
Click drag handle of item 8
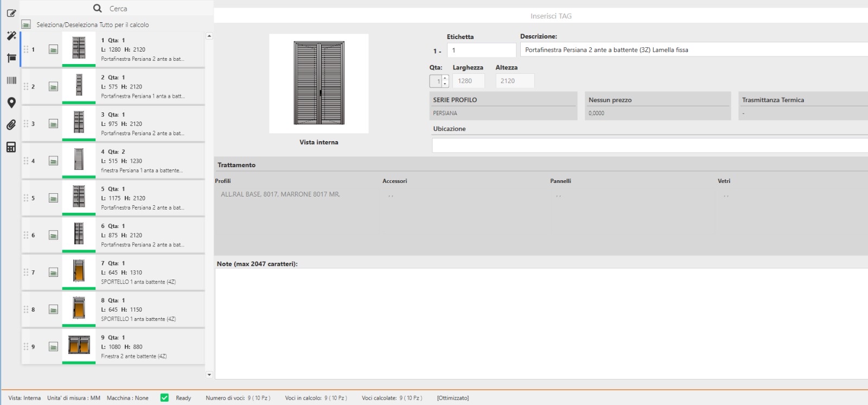click(x=26, y=309)
